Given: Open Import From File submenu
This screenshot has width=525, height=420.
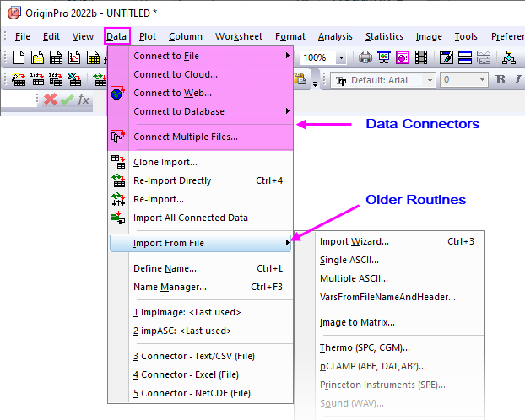Looking at the screenshot, I should pyautogui.click(x=200, y=243).
